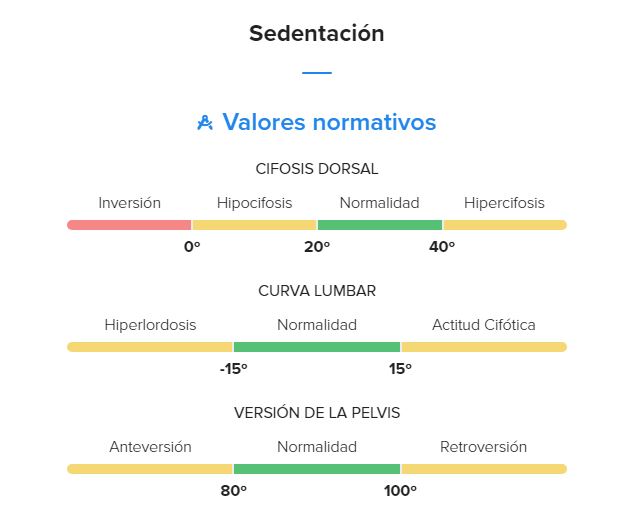640x524 pixels.
Task: Click the CURVA LUMBAR section label
Action: point(317,291)
